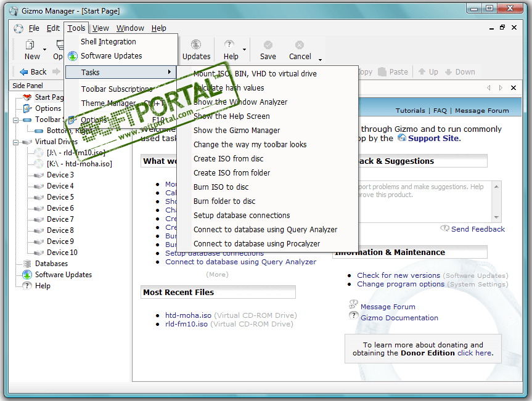
Task: Click Change program options link
Action: [x=401, y=284]
